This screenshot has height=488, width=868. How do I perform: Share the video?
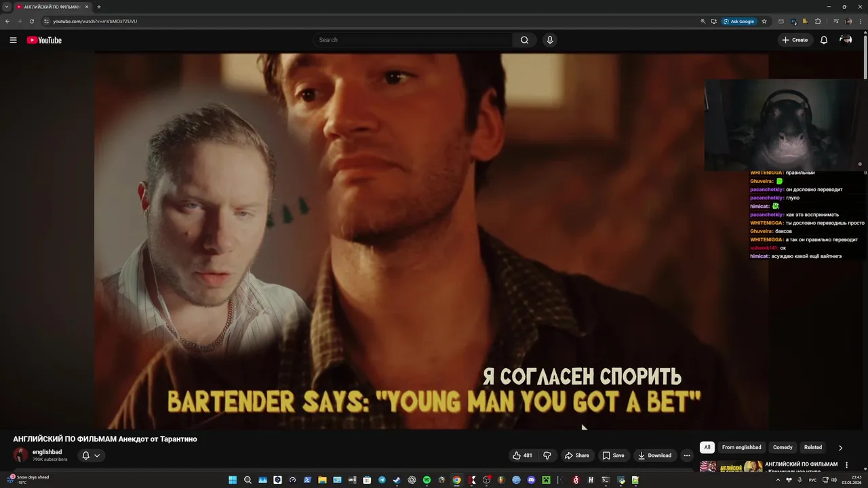(x=577, y=455)
